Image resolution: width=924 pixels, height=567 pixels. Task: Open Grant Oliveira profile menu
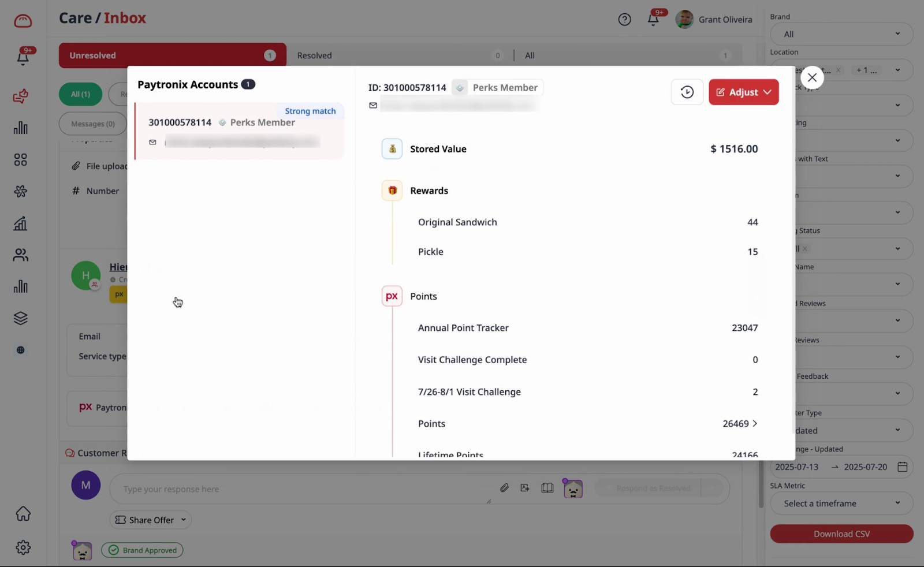click(x=714, y=20)
